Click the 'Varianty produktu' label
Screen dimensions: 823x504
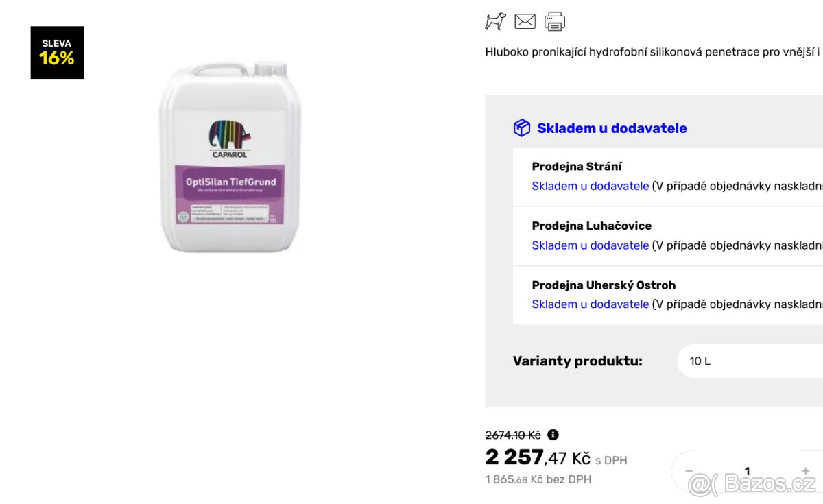577,361
